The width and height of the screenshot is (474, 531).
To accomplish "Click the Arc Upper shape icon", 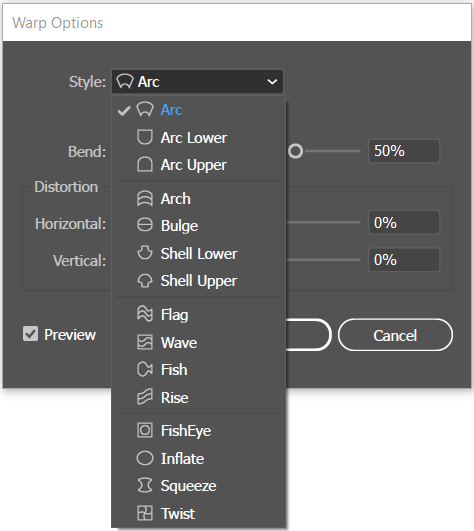I will [x=145, y=165].
